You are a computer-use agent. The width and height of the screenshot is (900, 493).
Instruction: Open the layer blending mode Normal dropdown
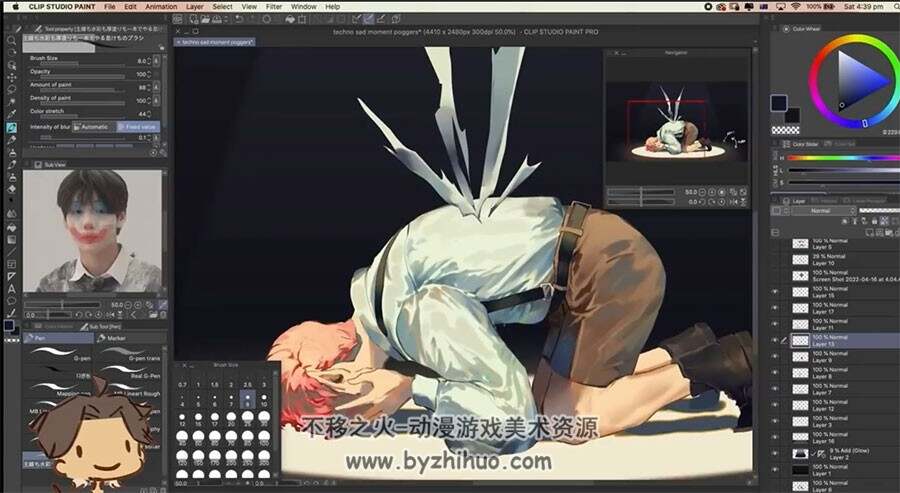click(x=824, y=211)
